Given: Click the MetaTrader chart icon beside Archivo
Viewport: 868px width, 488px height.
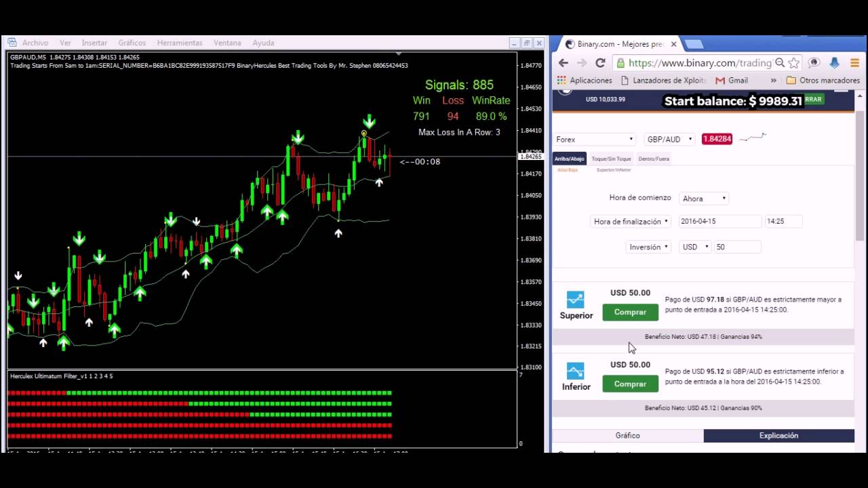Looking at the screenshot, I should pyautogui.click(x=12, y=43).
